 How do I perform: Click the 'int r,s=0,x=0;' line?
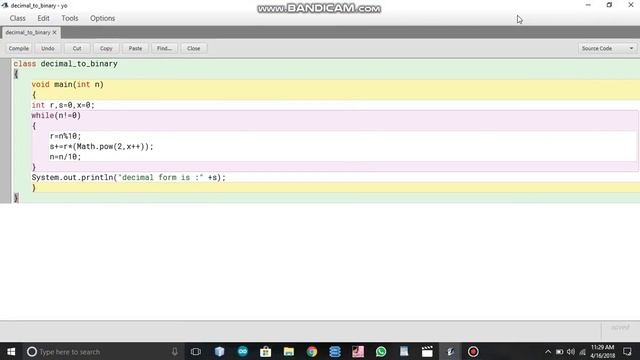[x=63, y=105]
